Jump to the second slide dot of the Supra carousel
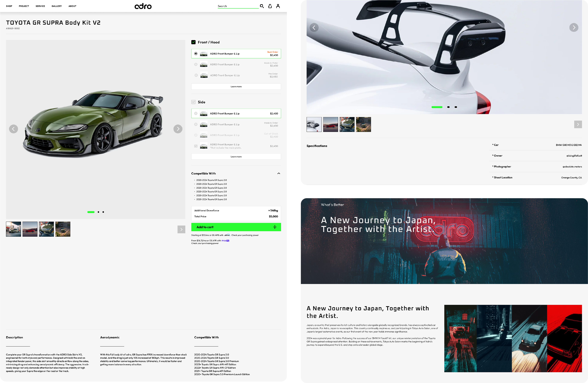Viewport: 588px width, 383px height. tap(98, 212)
